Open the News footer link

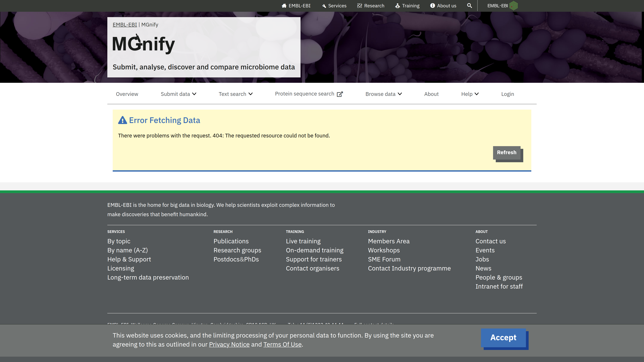coord(483,268)
